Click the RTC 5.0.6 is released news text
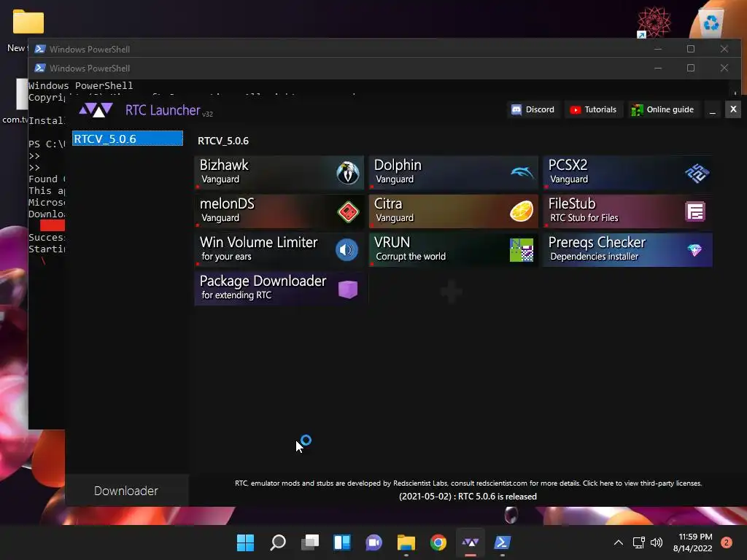The image size is (747, 560). pyautogui.click(x=468, y=496)
